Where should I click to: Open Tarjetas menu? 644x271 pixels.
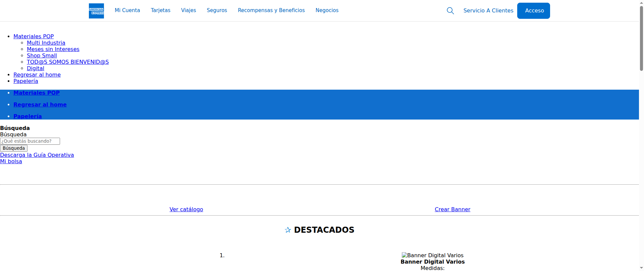pyautogui.click(x=161, y=10)
